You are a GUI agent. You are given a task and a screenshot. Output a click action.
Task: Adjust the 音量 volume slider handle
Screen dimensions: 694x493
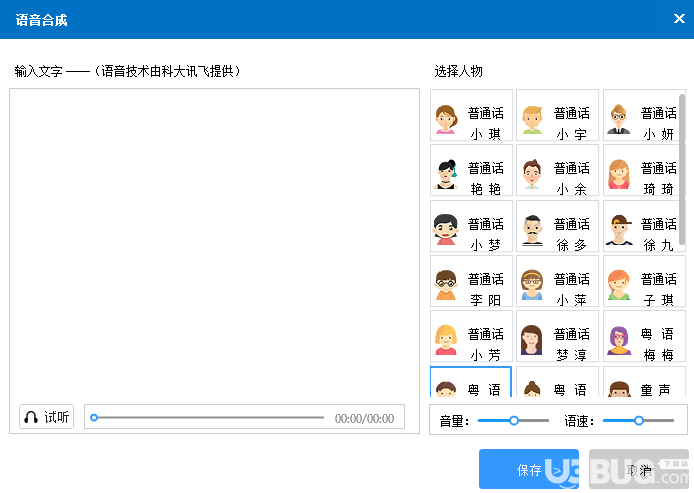point(514,420)
